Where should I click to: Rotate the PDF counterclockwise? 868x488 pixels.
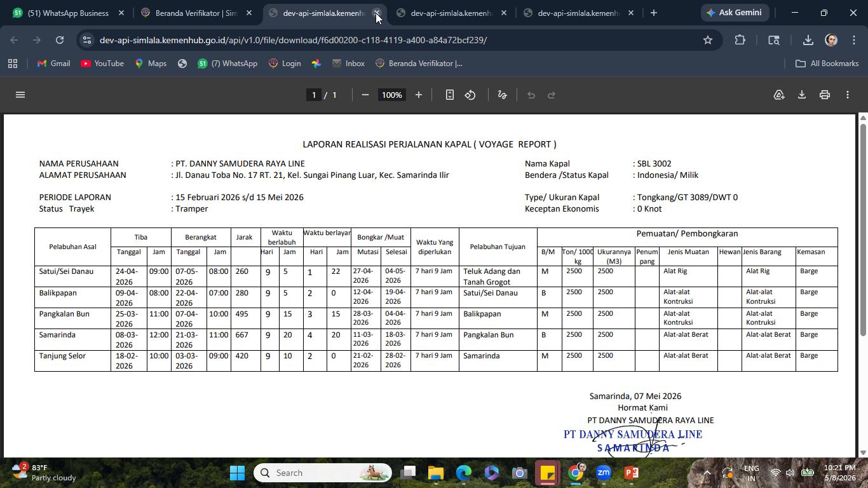(x=470, y=95)
